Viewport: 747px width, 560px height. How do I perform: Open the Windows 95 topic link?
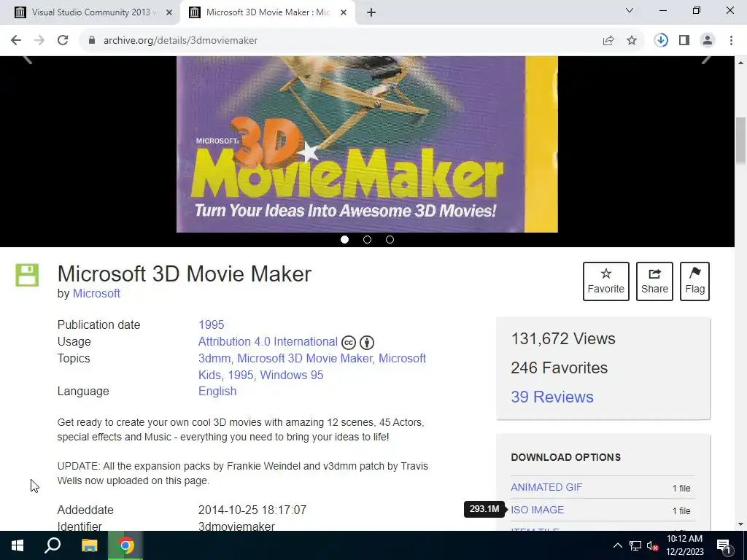pos(292,375)
